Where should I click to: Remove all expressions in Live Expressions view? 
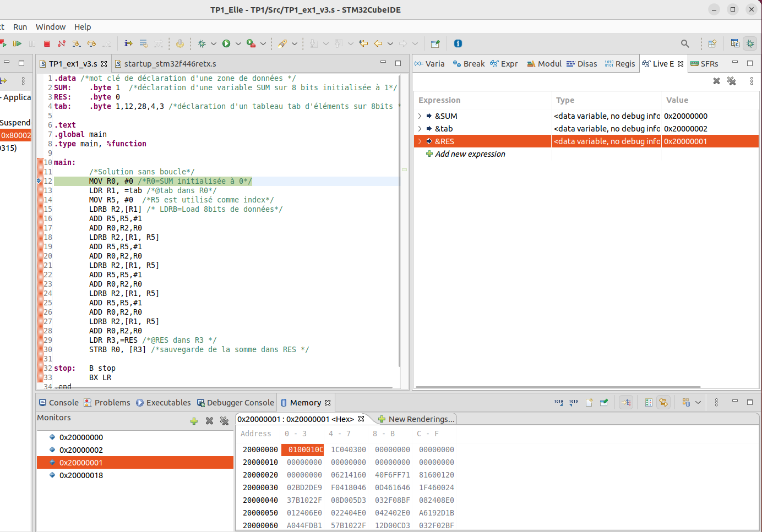731,81
